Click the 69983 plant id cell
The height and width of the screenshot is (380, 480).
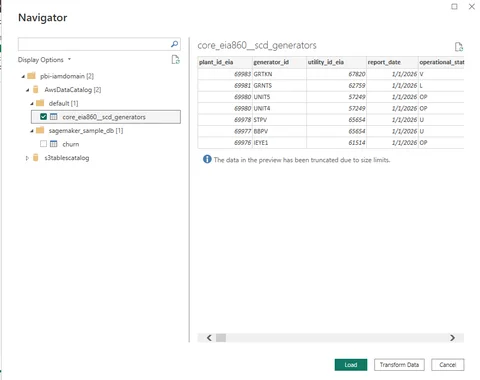225,74
